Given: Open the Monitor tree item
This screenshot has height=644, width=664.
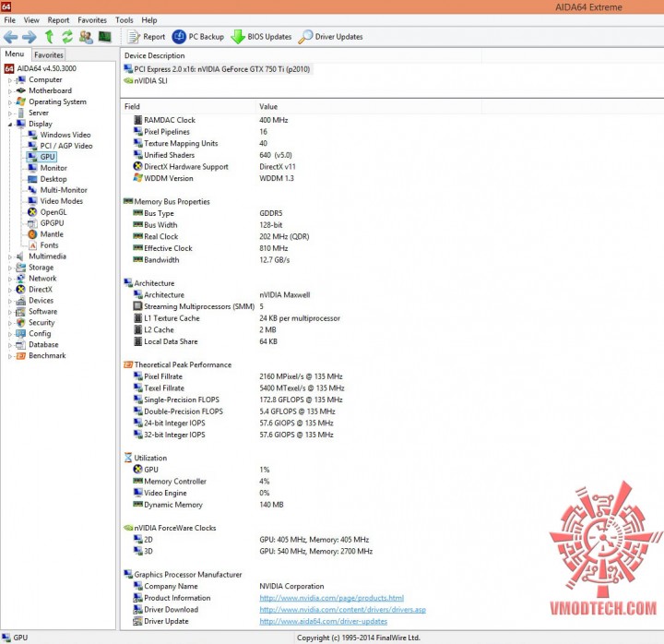Looking at the screenshot, I should [x=53, y=168].
